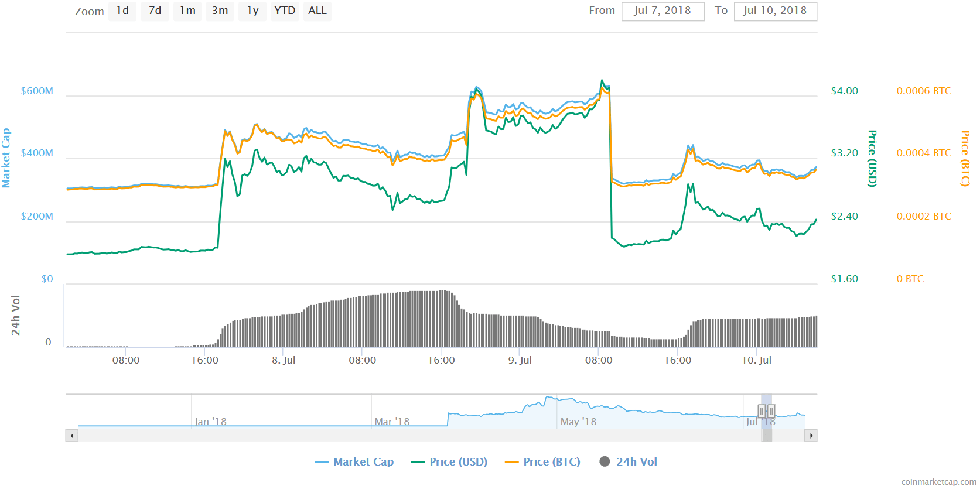Open the coinmarketcap.com credit link
980x486 pixels.
(938, 481)
